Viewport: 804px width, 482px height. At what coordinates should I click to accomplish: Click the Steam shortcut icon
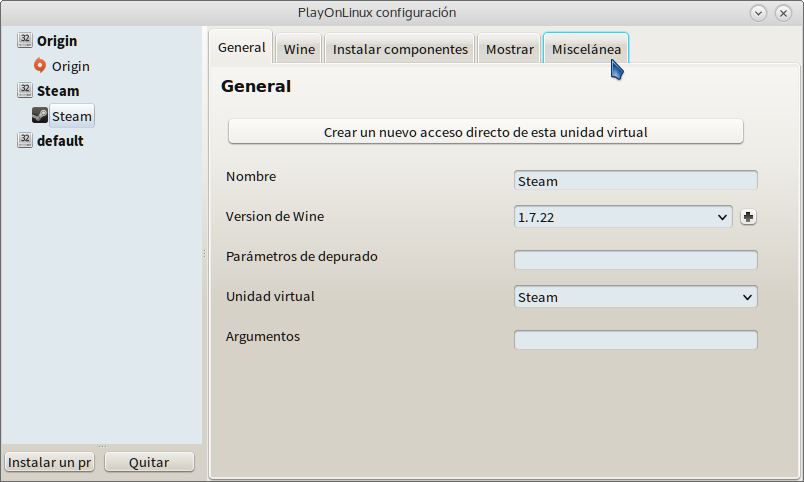(x=39, y=115)
